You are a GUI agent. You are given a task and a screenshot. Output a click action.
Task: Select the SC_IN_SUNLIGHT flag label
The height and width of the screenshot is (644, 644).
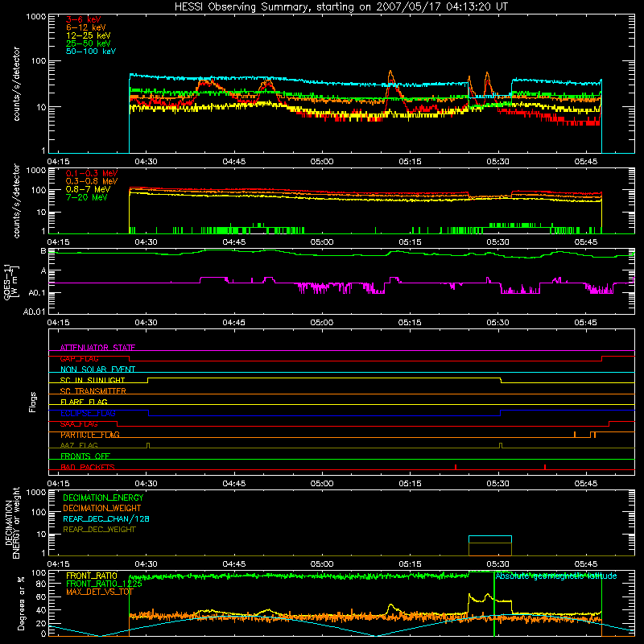93,380
